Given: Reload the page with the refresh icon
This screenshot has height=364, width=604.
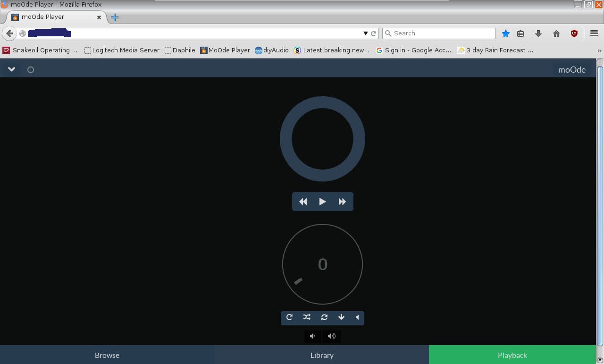Looking at the screenshot, I should [x=374, y=33].
